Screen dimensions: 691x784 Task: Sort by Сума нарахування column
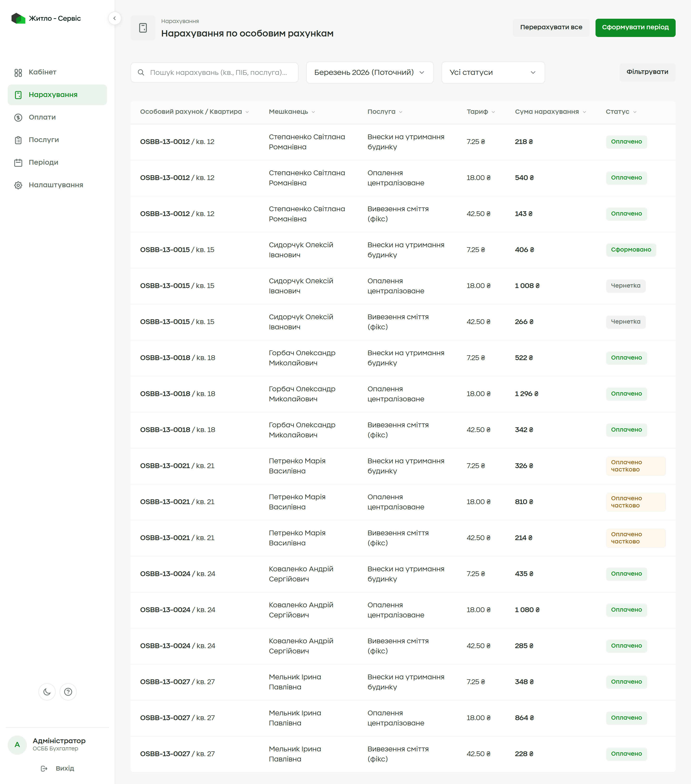point(550,112)
